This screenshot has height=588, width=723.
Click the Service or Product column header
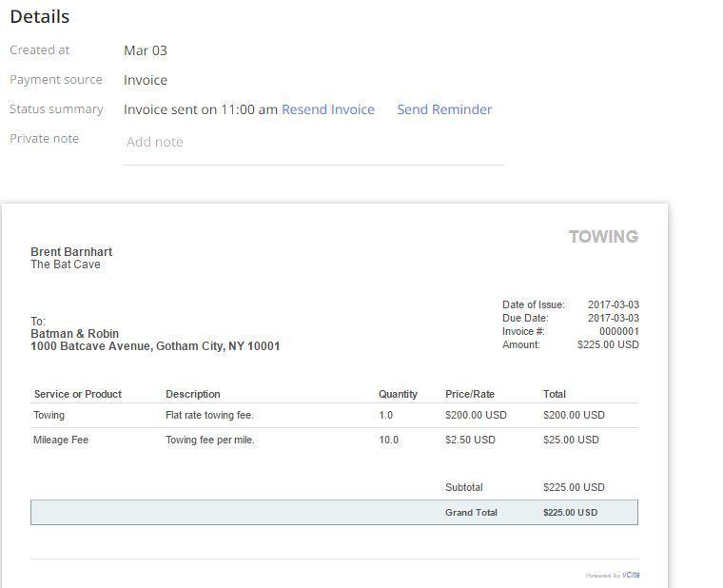pyautogui.click(x=78, y=394)
